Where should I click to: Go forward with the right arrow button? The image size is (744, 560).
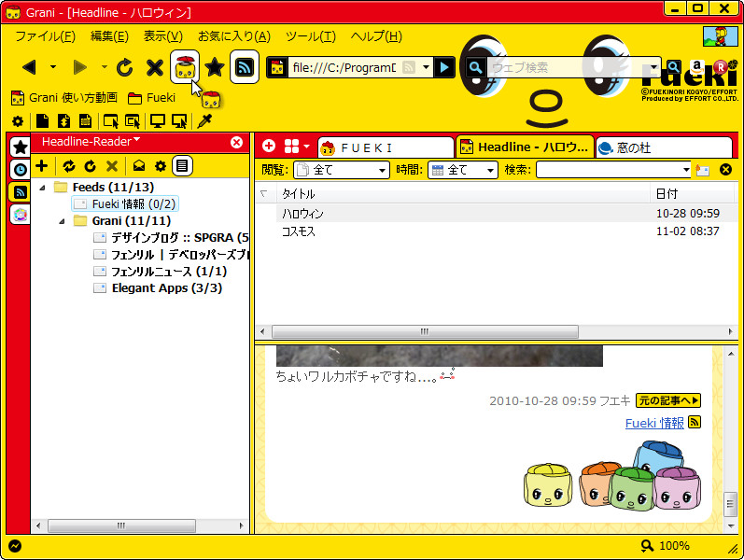coord(79,67)
